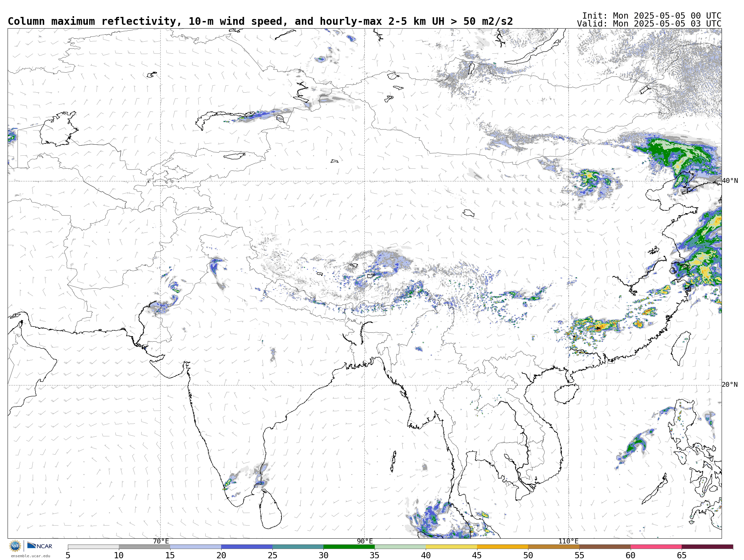Viewport: 744px width, 560px height.
Task: Click the '110°E' longitude label
Action: click(568, 541)
